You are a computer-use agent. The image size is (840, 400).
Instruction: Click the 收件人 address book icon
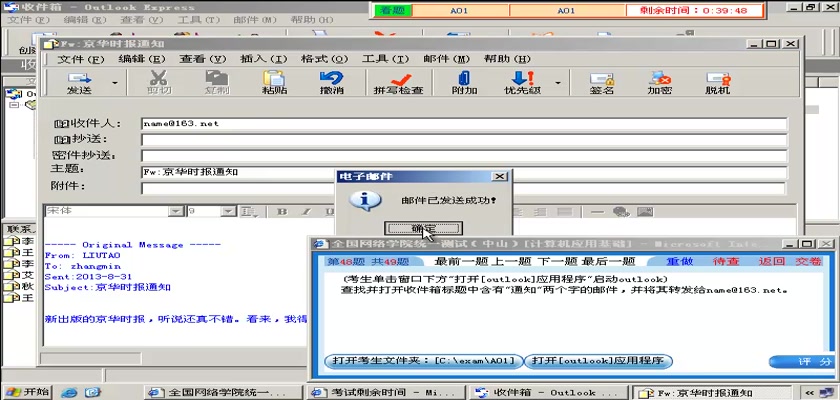pyautogui.click(x=62, y=124)
